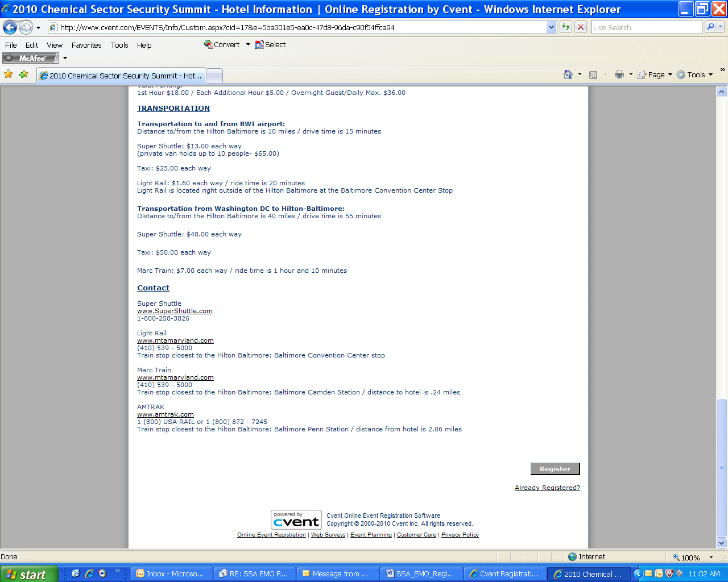Click the red Stop loading icon
Image resolution: width=728 pixels, height=582 pixels.
click(581, 27)
